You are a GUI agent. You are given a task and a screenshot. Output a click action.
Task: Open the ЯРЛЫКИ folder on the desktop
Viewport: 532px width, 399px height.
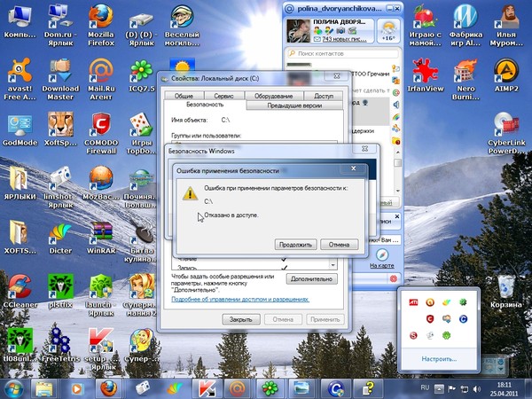coord(20,184)
